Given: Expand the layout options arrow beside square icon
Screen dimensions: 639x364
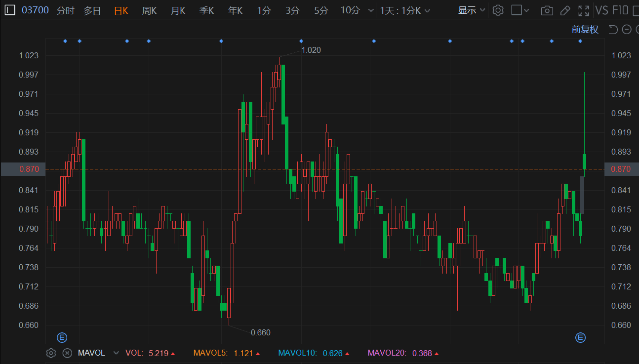Looking at the screenshot, I should [527, 10].
